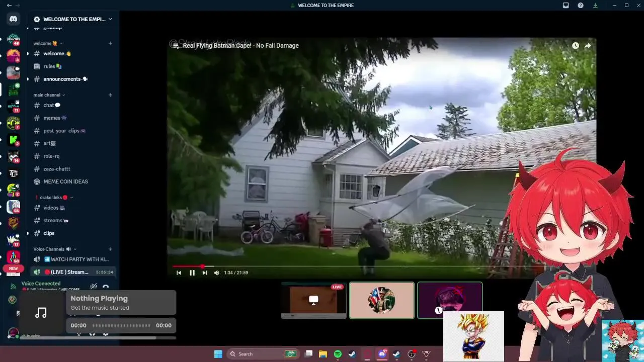Open Discord inbox icon in title bar
Screen dimensions: 644x362
[x=566, y=5]
